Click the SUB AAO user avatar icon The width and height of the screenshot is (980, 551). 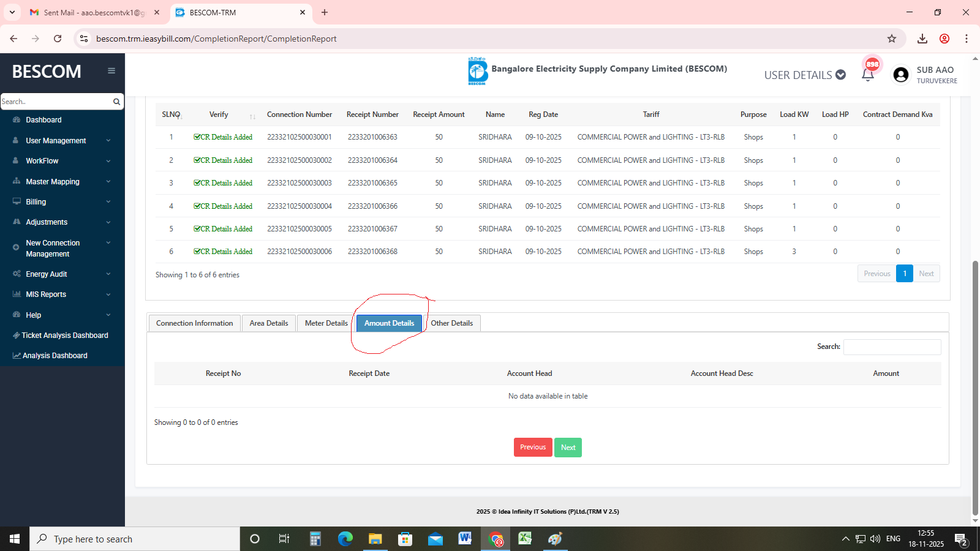coord(900,75)
